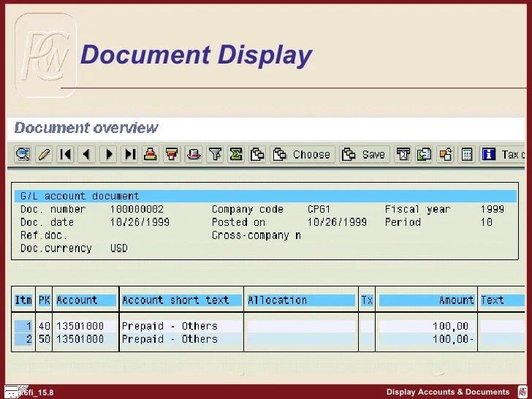Click posting key 40 cell
The image size is (532, 399).
(x=44, y=327)
